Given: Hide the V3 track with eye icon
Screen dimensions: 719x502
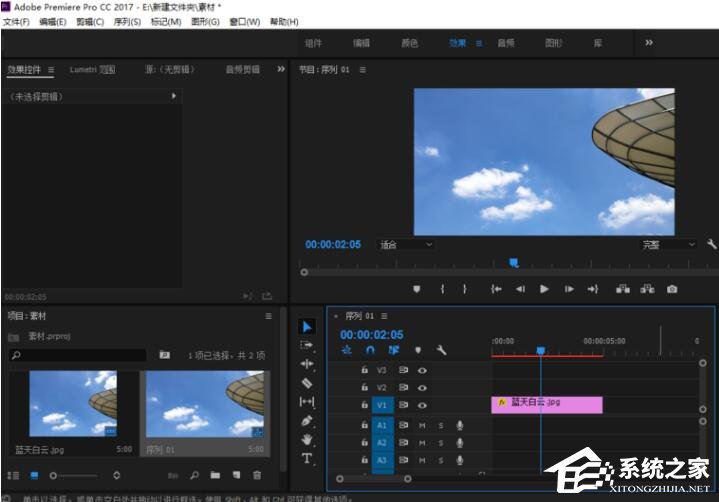Looking at the screenshot, I should 423,370.
